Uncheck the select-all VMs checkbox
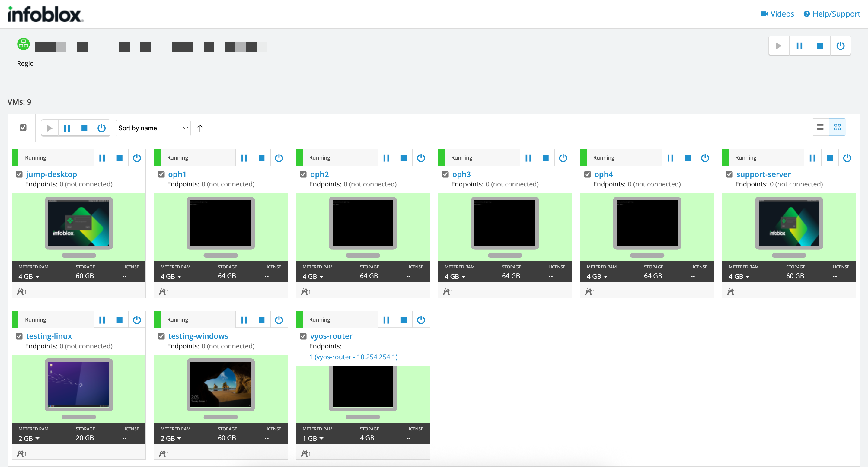This screenshot has height=467, width=868. coord(23,128)
